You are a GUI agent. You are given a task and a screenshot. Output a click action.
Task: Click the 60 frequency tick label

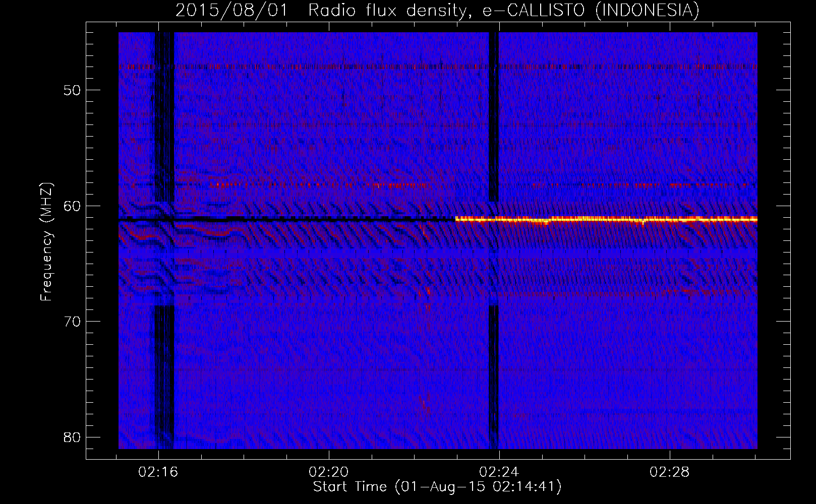point(73,206)
